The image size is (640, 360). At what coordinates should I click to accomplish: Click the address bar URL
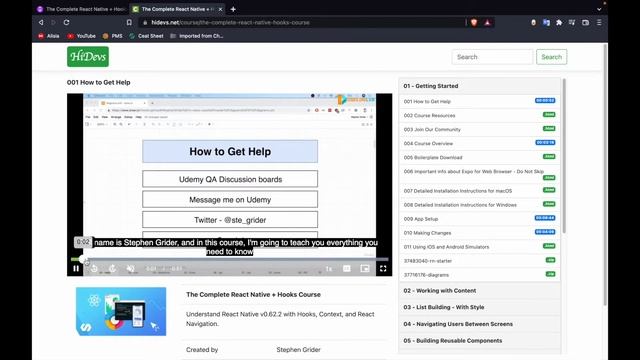(230, 22)
